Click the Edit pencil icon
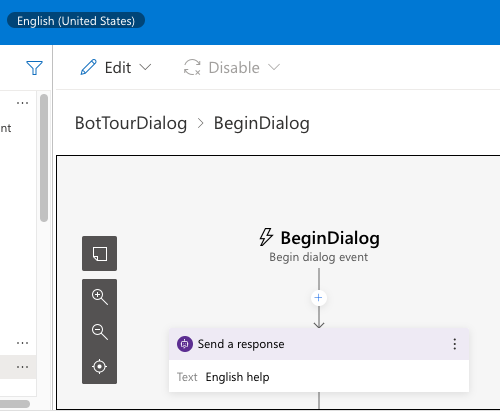The image size is (500, 411). coord(89,67)
